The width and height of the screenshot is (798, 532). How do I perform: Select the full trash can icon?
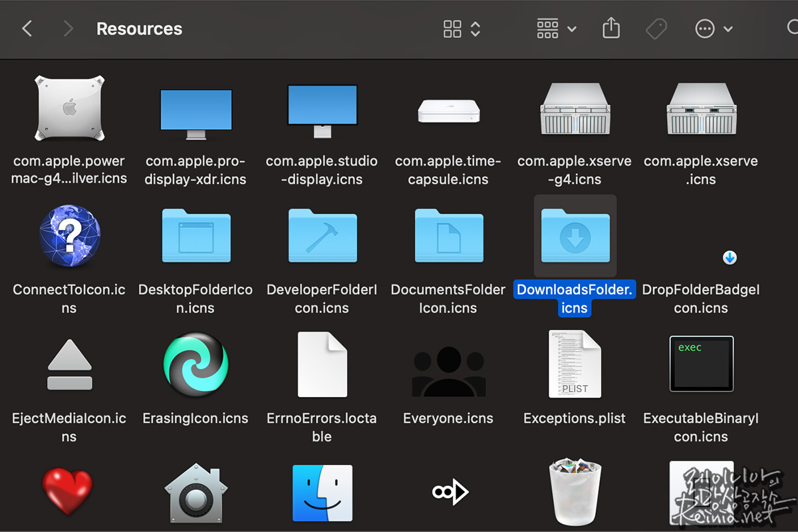tap(575, 491)
